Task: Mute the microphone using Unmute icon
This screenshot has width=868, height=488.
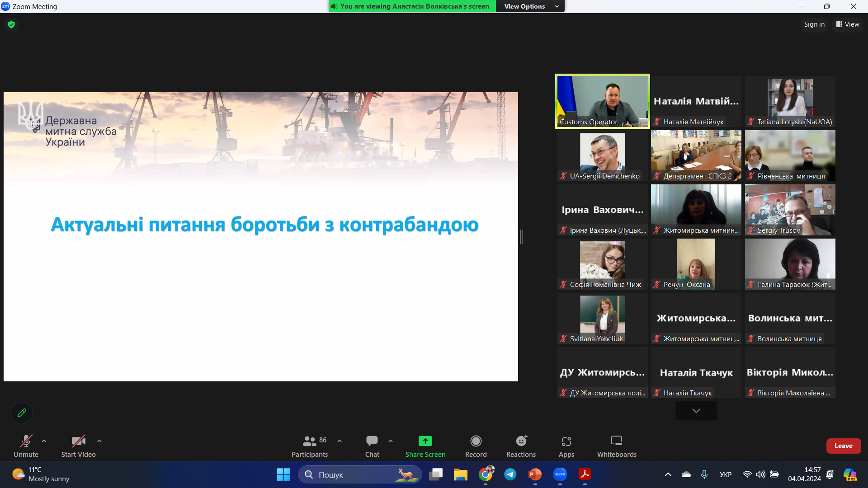Action: pyautogui.click(x=26, y=445)
